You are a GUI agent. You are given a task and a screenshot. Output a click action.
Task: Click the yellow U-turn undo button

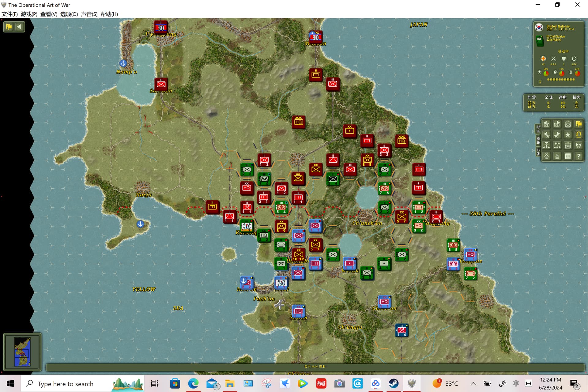point(579,135)
